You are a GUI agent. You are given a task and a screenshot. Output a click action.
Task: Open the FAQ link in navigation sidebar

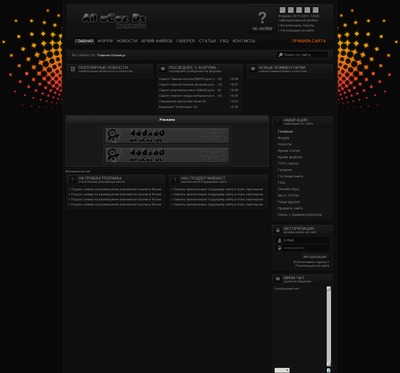point(281,183)
